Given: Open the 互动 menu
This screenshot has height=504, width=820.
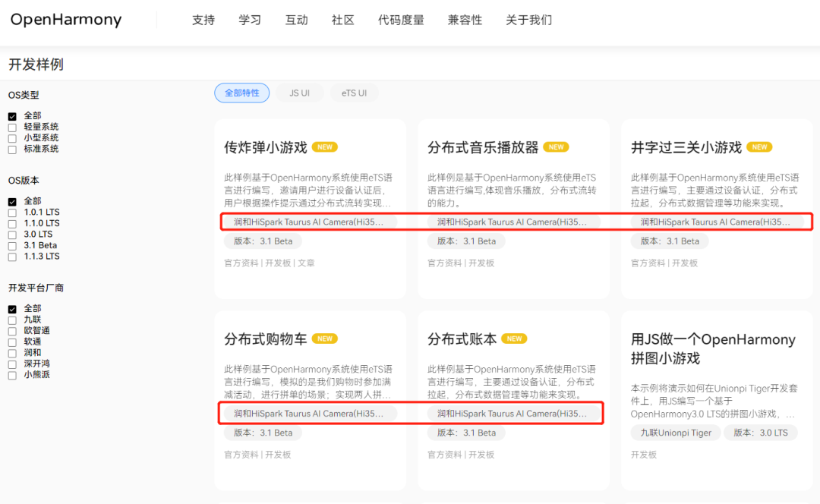Looking at the screenshot, I should pyautogui.click(x=297, y=20).
